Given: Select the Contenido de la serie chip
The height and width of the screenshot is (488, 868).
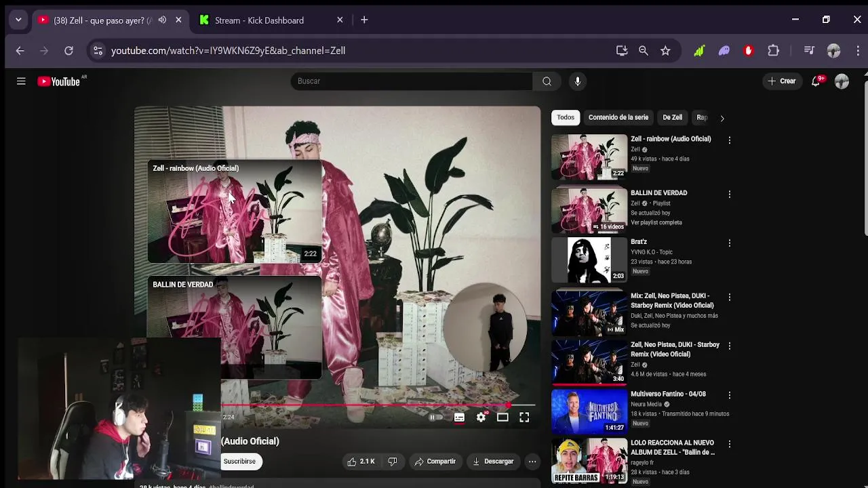Looking at the screenshot, I should (x=618, y=118).
